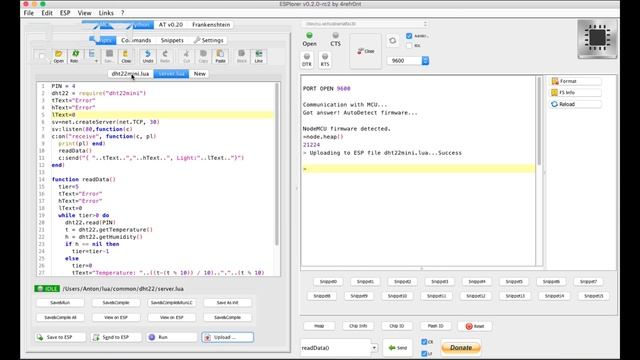This screenshot has height=360, width=640.
Task: Click the Snippet15 button
Action: 593,296
